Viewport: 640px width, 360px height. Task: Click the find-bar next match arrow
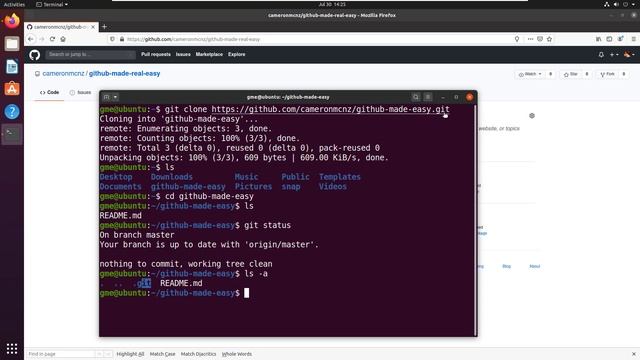(x=108, y=354)
